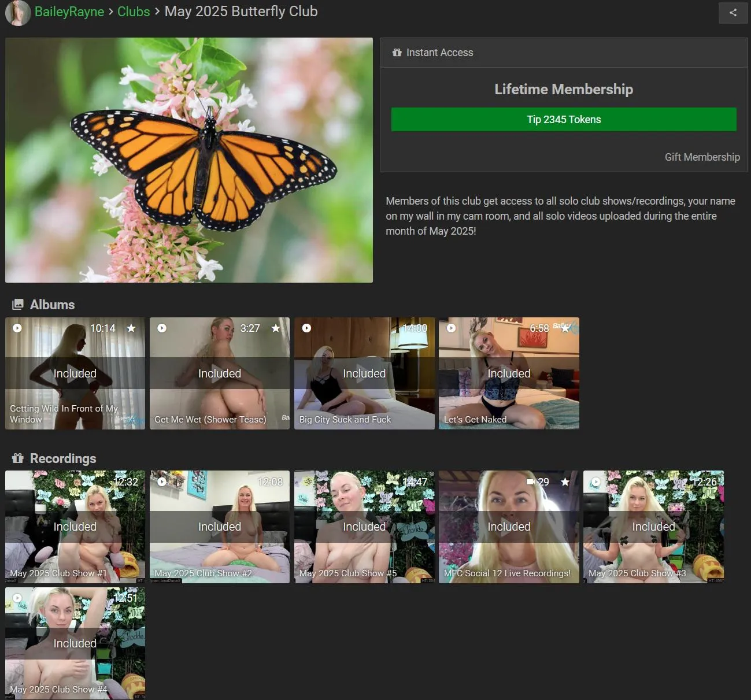Click the monarch butterfly club cover image
This screenshot has height=700, width=751.
pyautogui.click(x=189, y=160)
